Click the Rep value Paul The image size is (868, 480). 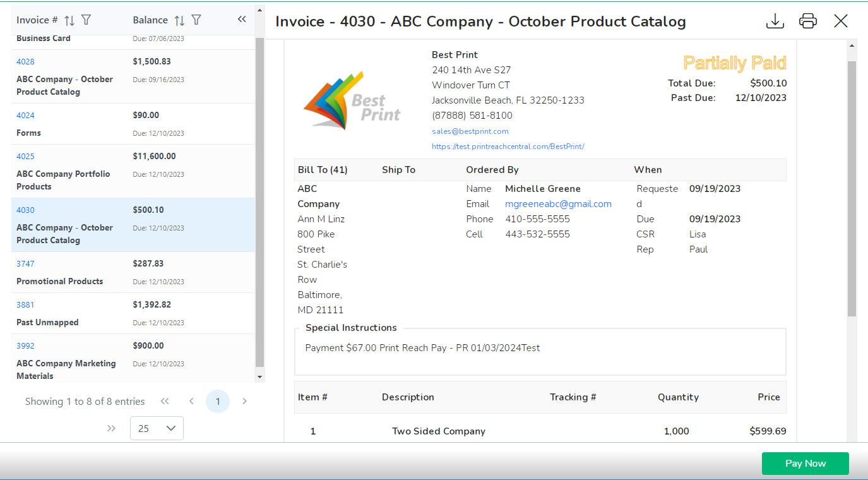click(698, 249)
